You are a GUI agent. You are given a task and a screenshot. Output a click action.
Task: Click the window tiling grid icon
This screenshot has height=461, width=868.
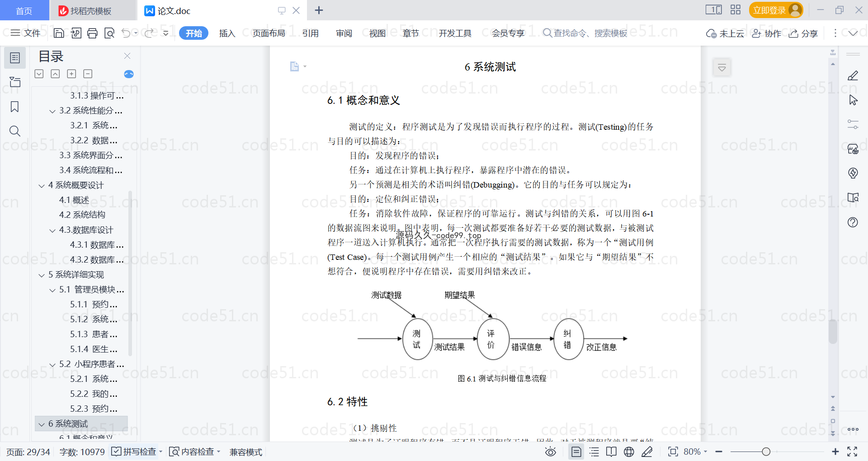click(x=736, y=9)
